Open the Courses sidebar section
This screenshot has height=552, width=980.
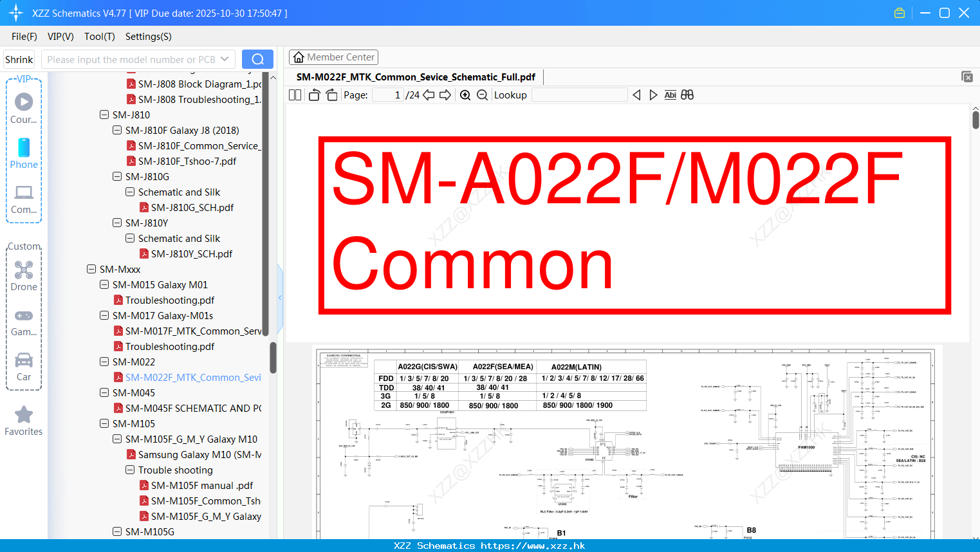[x=24, y=108]
